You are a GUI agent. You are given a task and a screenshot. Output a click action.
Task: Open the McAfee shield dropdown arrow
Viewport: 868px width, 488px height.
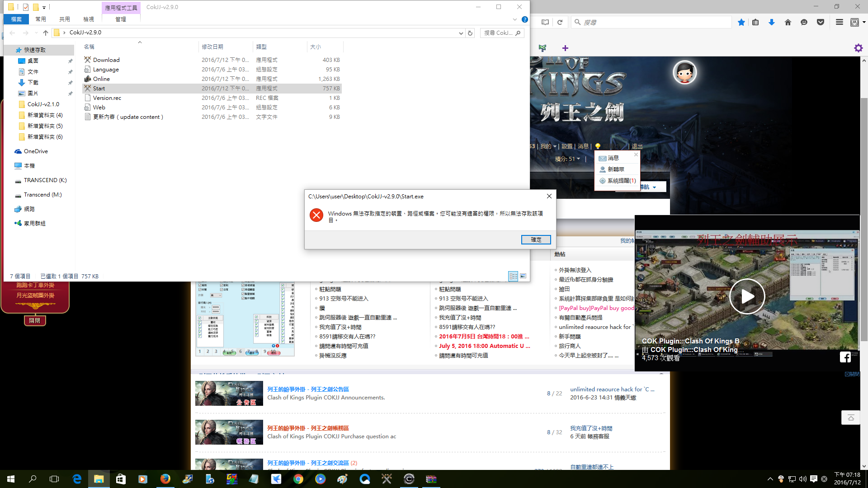(x=864, y=22)
